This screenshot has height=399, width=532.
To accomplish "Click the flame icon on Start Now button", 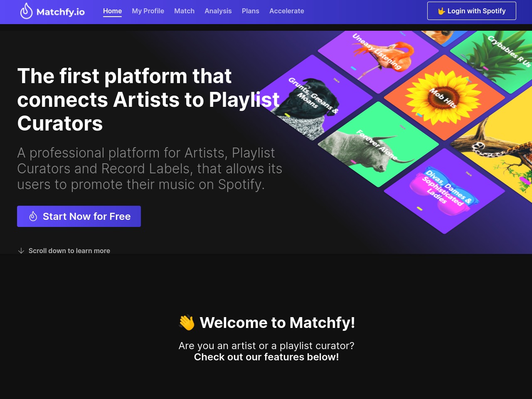I will pos(33,216).
